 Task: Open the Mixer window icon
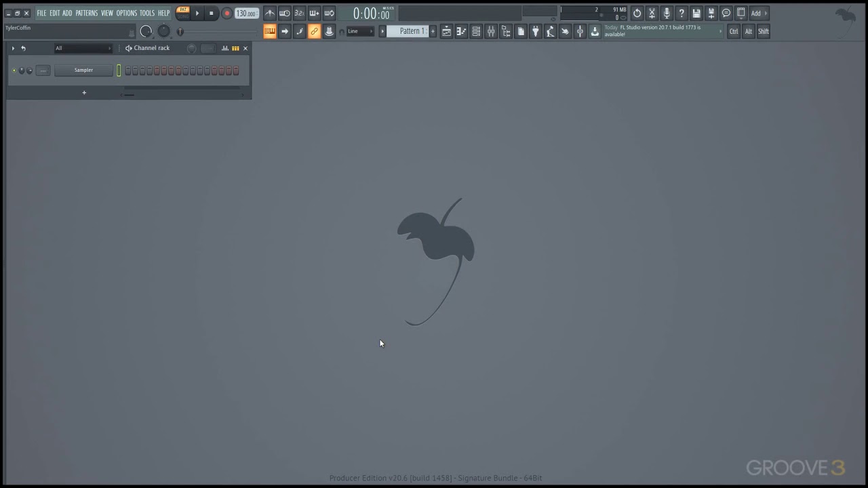491,31
